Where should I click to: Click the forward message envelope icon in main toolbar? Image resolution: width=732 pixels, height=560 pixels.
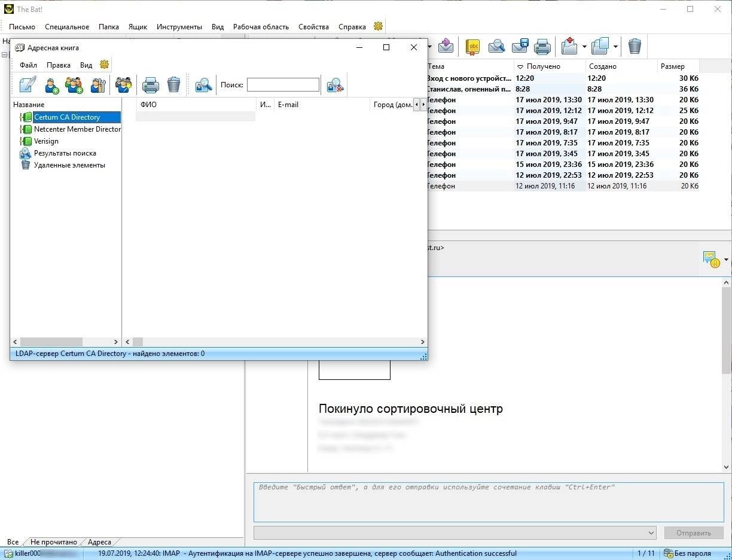446,46
